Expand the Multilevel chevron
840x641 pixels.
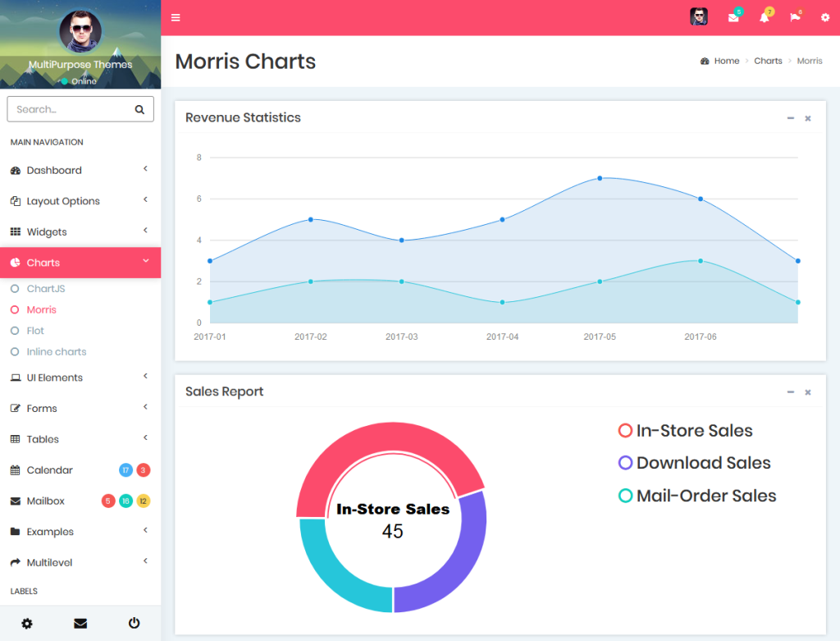click(145, 561)
